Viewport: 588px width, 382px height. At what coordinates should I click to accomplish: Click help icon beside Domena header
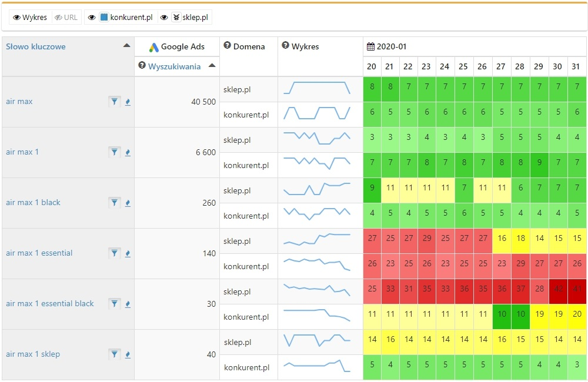[227, 46]
